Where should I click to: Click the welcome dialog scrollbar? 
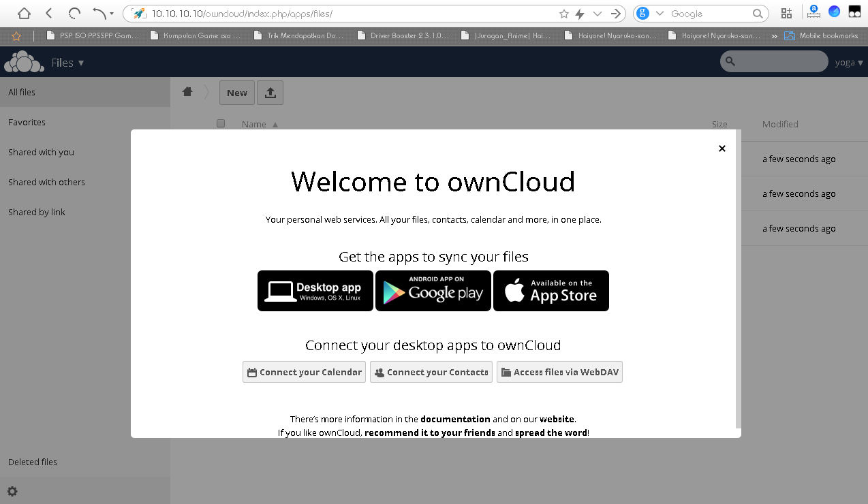pyautogui.click(x=738, y=279)
